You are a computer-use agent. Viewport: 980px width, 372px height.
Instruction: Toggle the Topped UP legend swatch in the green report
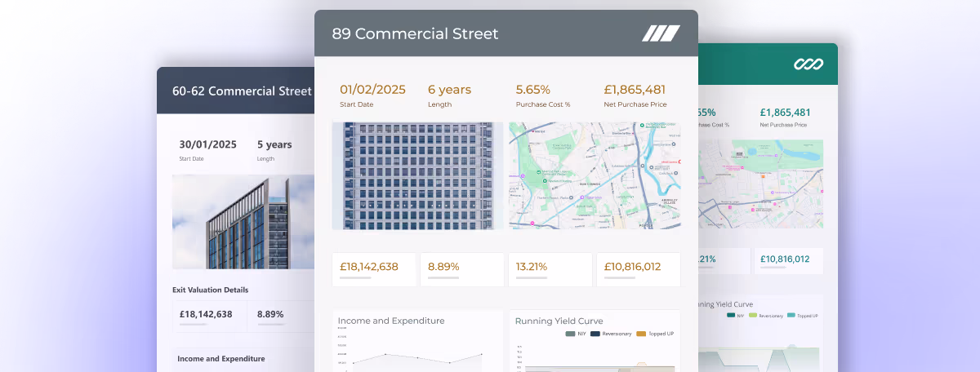[x=792, y=315]
